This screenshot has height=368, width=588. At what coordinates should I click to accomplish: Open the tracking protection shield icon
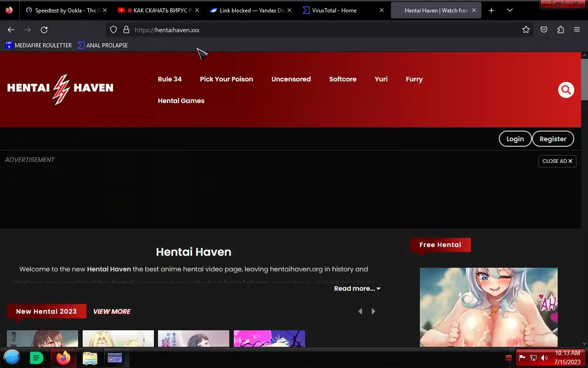pyautogui.click(x=113, y=29)
